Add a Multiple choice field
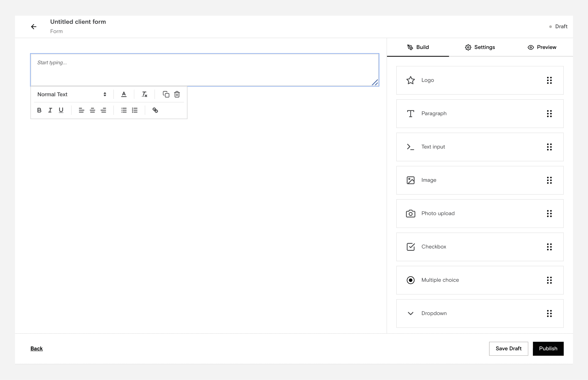Image resolution: width=588 pixels, height=380 pixels. tap(480, 280)
